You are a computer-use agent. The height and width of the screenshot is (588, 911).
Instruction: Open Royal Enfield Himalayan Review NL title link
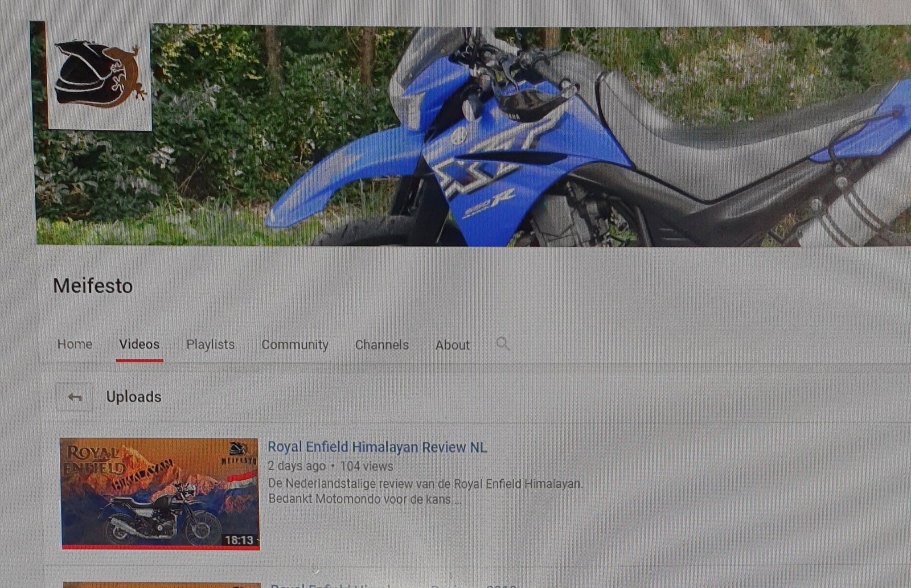[x=377, y=447]
